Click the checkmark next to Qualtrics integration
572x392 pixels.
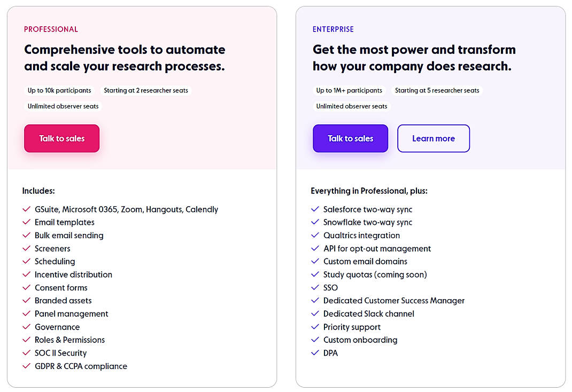click(x=314, y=236)
